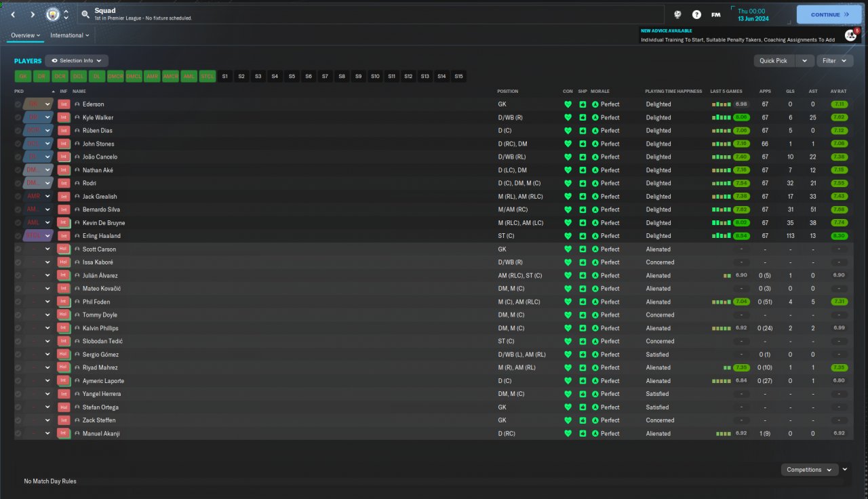
Task: Toggle the selection checkmark for Yangel Herrera
Action: 18,394
